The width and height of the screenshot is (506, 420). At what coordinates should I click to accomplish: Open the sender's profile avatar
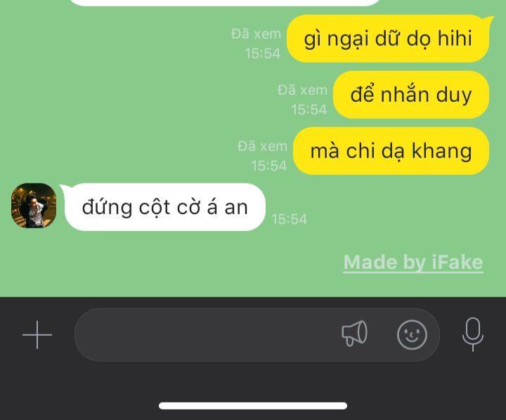pos(34,206)
